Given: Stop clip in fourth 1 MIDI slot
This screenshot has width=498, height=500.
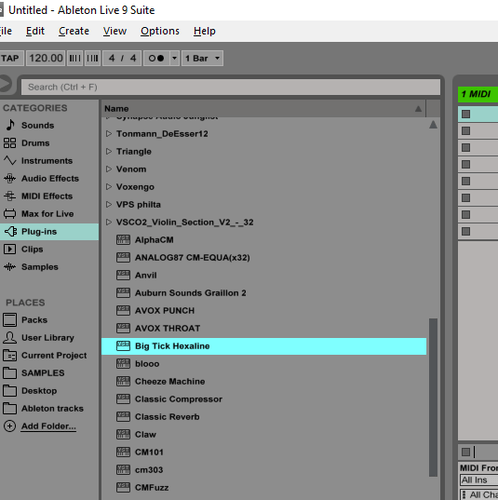Looking at the screenshot, I should 466,164.
